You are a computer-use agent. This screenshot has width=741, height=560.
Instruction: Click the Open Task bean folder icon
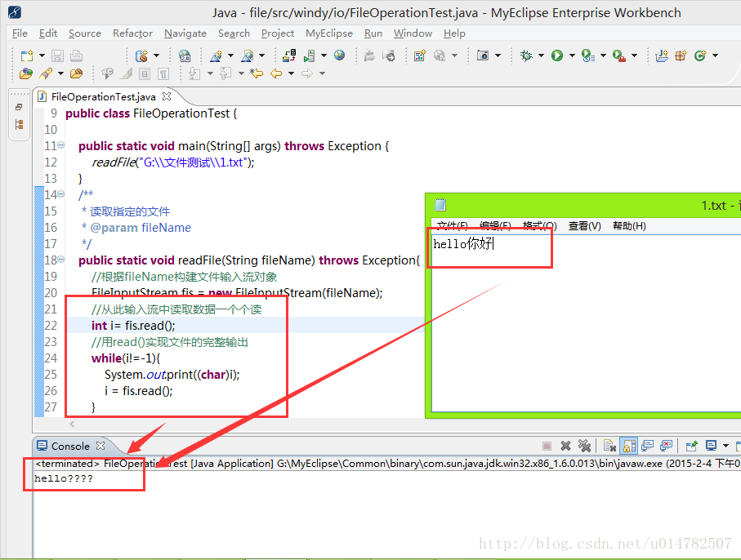(x=76, y=73)
